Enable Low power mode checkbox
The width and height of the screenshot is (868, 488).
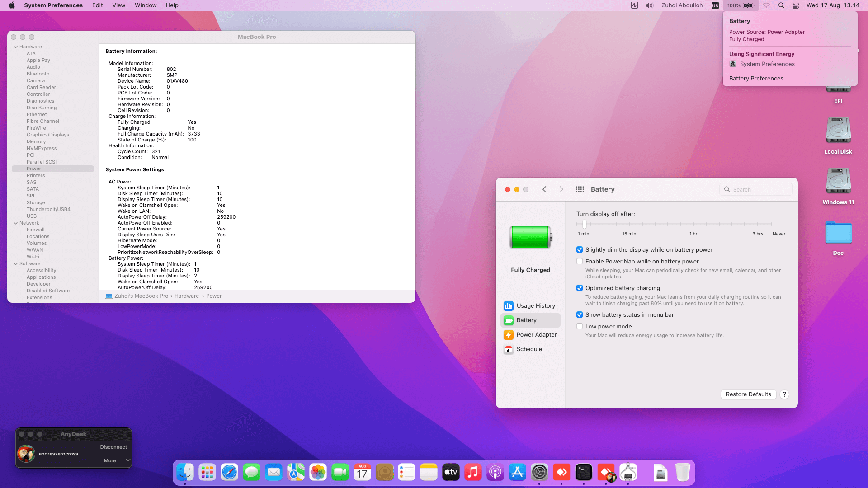click(580, 327)
